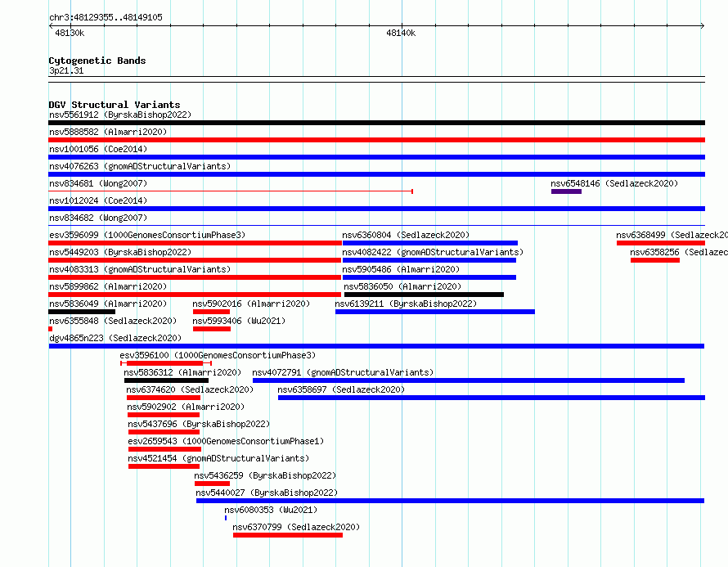This screenshot has width=728, height=567.
Task: Click the nsv5561912 (ByrskaBishop2022) label
Action: pos(120,115)
